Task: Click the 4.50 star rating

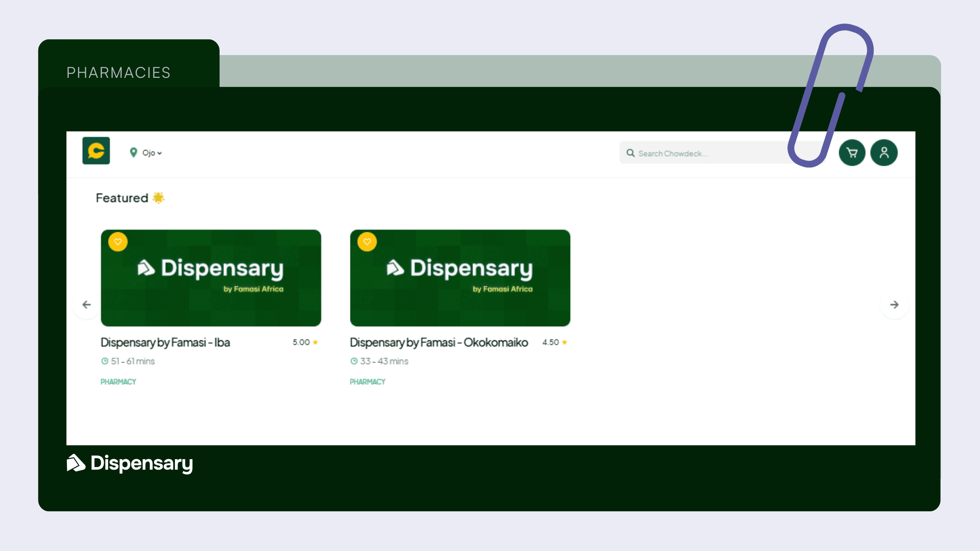Action: [x=555, y=342]
